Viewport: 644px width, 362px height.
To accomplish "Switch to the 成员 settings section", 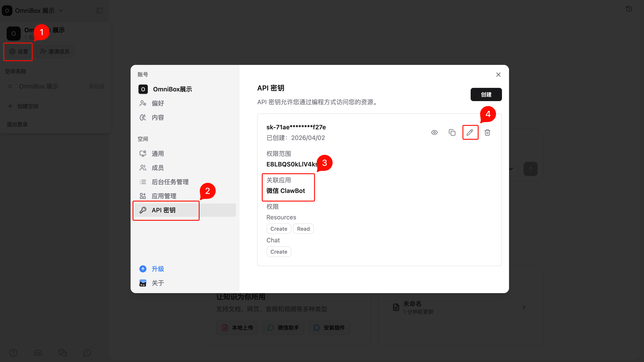I will 157,168.
